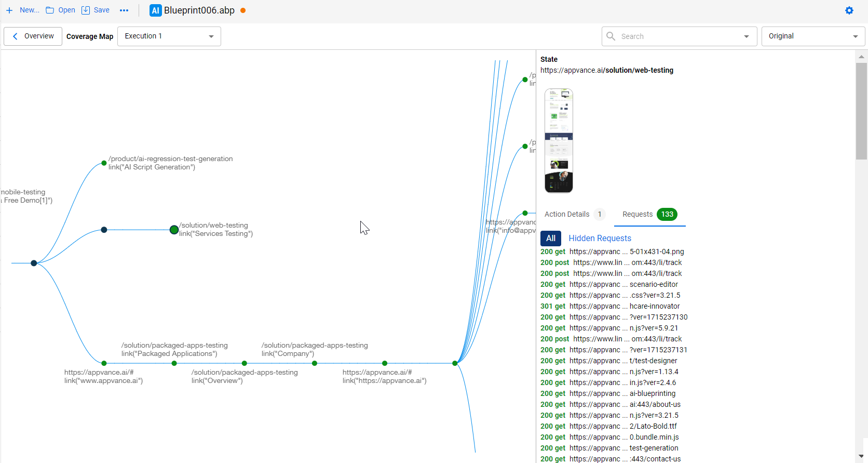Image resolution: width=868 pixels, height=463 pixels.
Task: Open the page screenshot thumbnail
Action: click(559, 140)
